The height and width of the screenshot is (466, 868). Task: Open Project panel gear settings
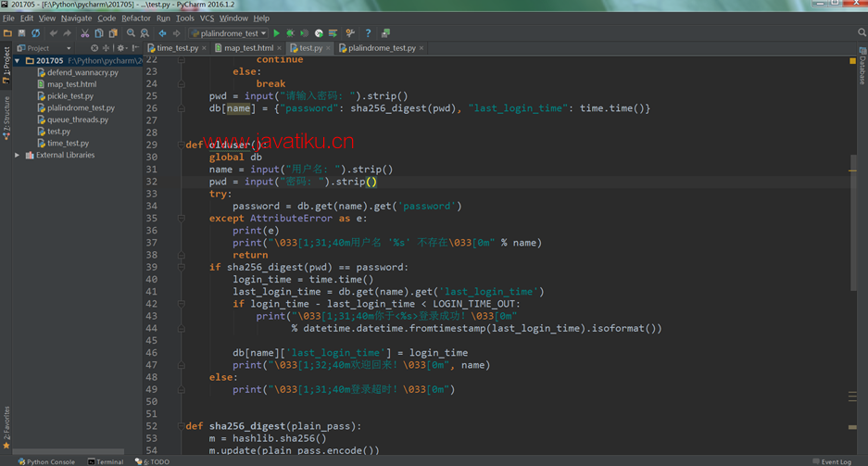coord(121,48)
